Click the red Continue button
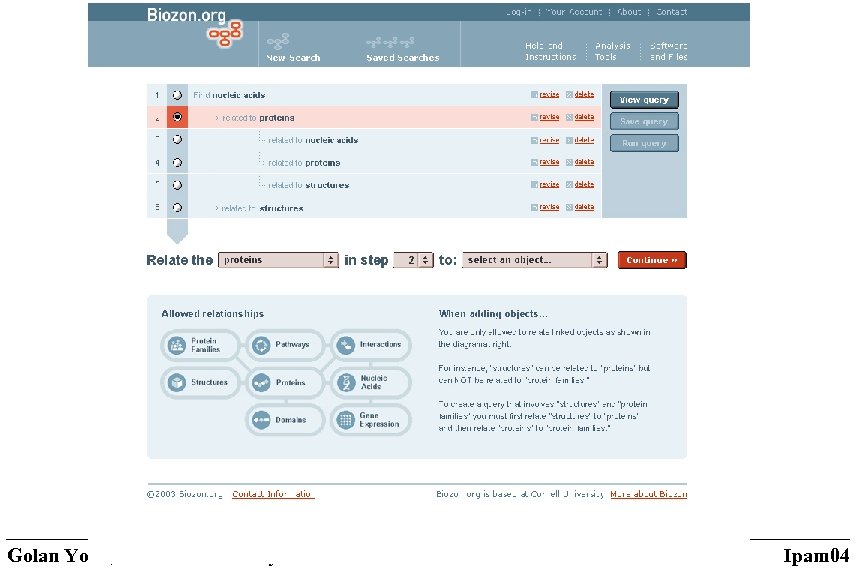This screenshot has height=570, width=855. [x=652, y=260]
